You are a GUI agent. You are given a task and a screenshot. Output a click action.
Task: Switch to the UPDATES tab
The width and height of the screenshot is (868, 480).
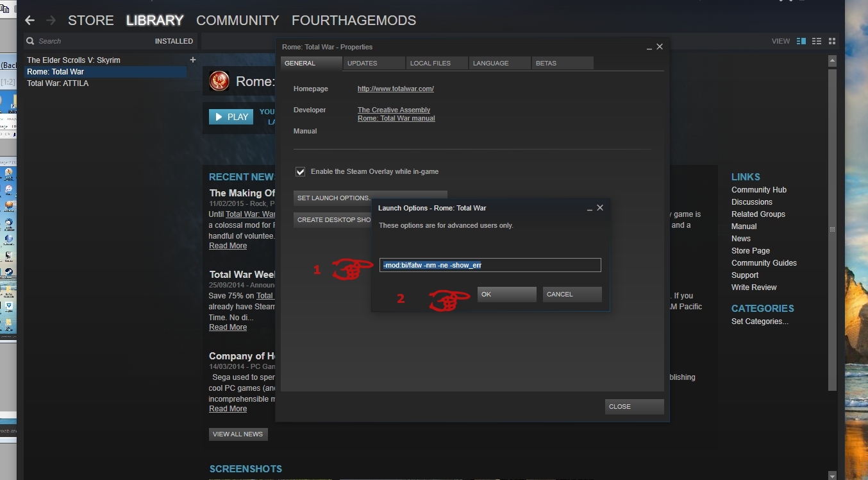[374, 63]
